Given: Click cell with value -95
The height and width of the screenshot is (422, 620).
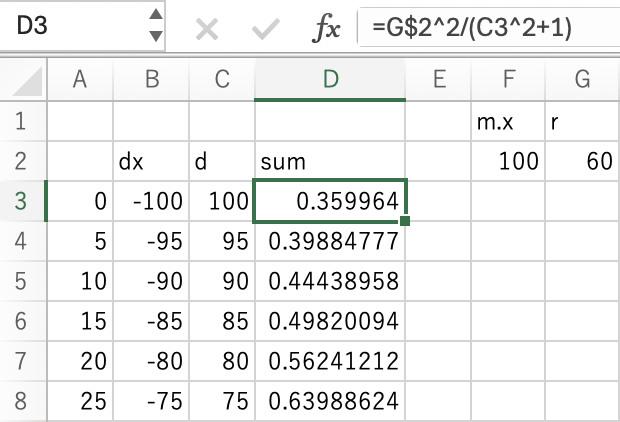Looking at the screenshot, I should (151, 241).
